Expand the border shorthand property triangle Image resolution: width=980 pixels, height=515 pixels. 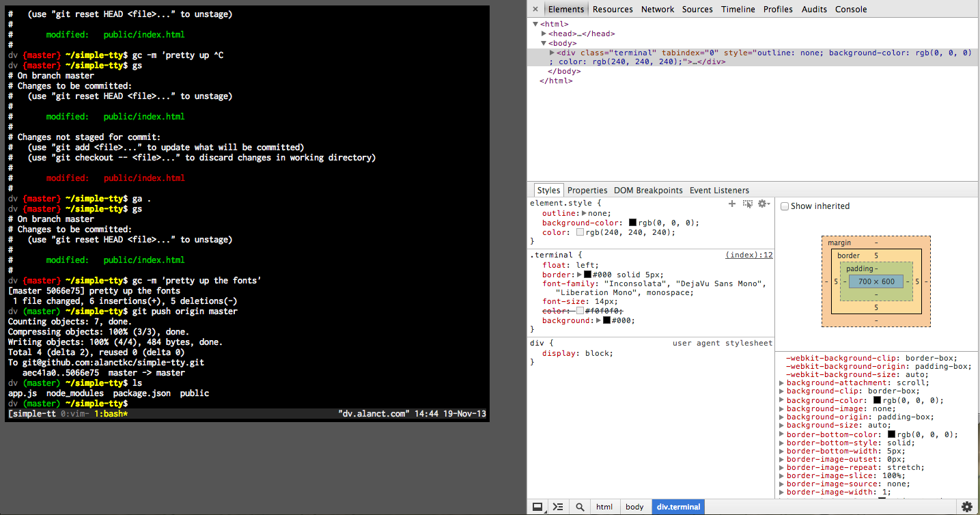pyautogui.click(x=579, y=274)
